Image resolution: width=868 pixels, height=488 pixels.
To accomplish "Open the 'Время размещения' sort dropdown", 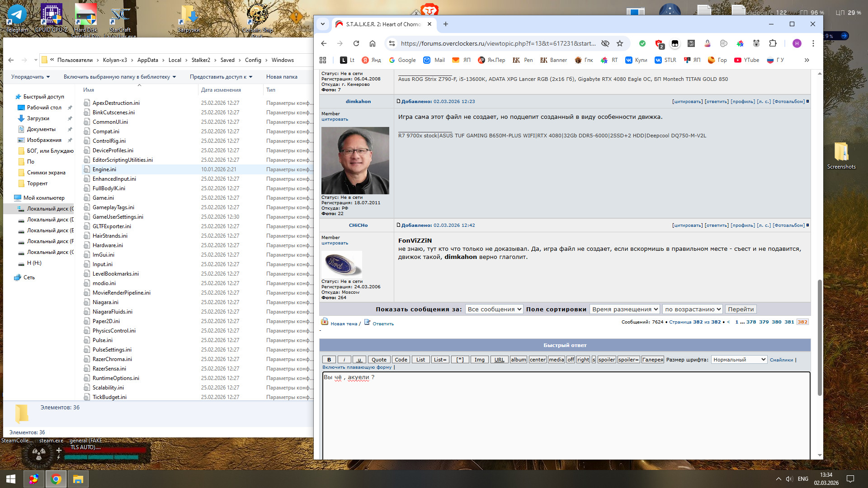I will (x=624, y=309).
